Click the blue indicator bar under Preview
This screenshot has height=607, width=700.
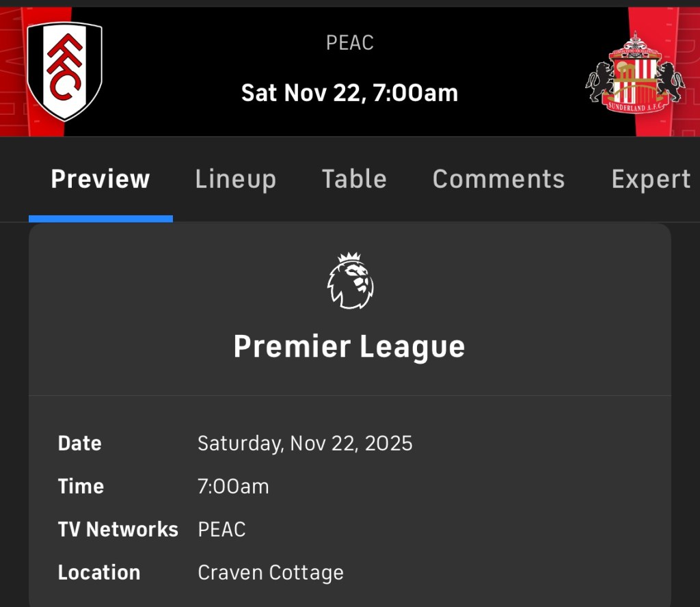pyautogui.click(x=100, y=219)
